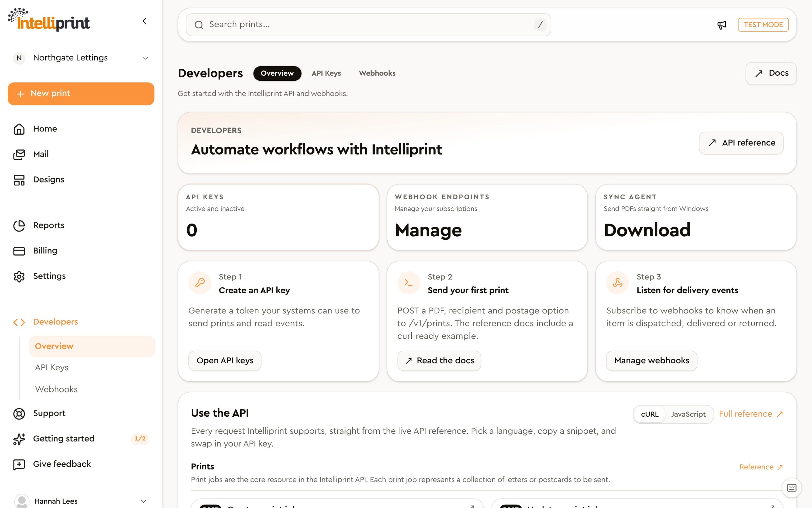Open Overview in the sidebar submenu
The height and width of the screenshot is (508, 812).
(92, 346)
